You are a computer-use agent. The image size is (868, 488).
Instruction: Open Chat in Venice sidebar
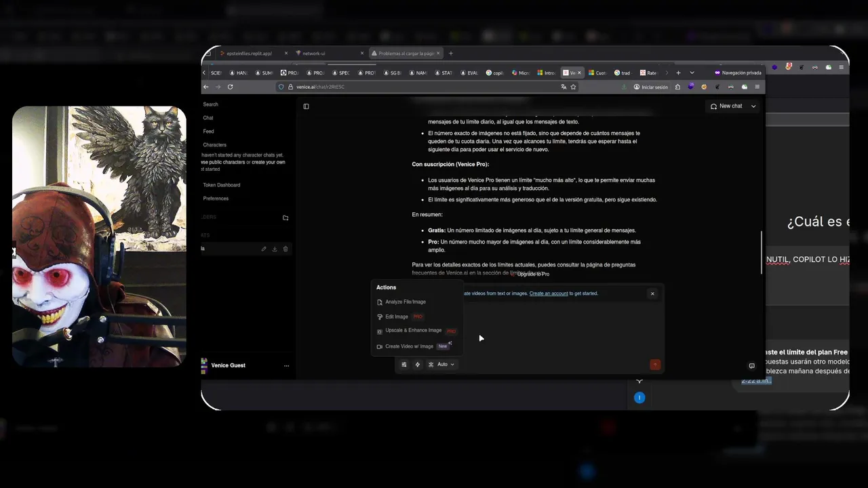(x=208, y=118)
